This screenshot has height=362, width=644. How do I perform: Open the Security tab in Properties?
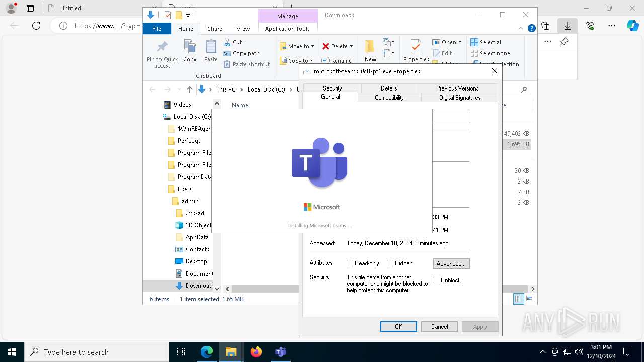pyautogui.click(x=332, y=88)
